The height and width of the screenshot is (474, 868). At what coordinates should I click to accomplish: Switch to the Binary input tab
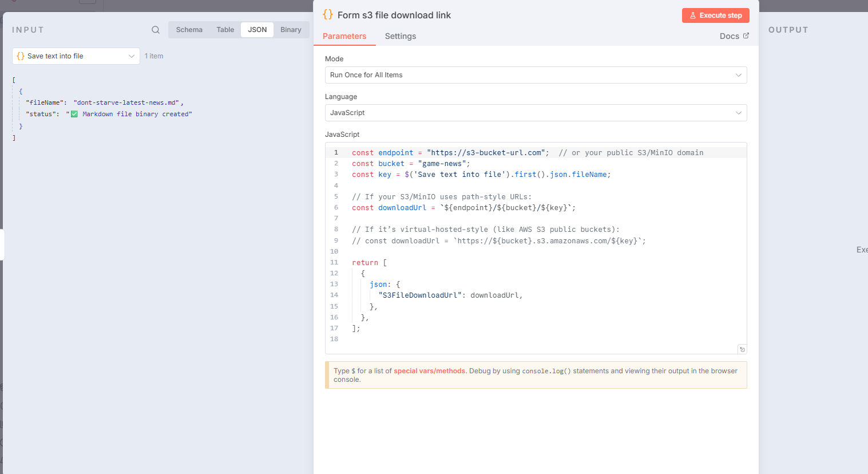[x=291, y=29]
